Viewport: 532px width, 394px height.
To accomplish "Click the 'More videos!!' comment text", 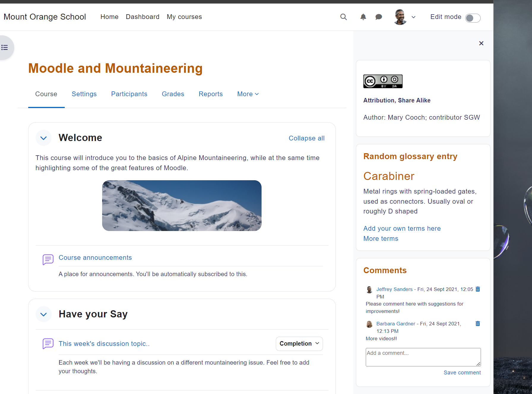I will pyautogui.click(x=381, y=338).
